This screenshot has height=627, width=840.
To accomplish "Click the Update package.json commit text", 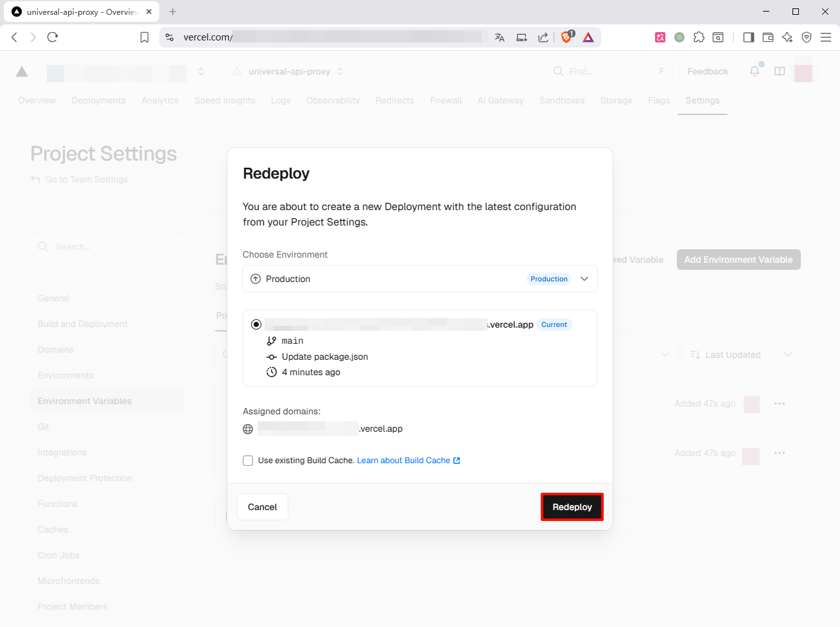I will [x=325, y=357].
